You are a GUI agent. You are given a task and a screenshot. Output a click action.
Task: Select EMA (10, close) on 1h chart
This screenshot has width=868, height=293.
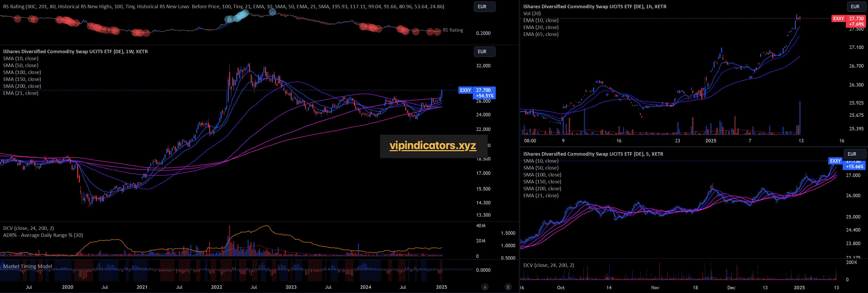(541, 20)
